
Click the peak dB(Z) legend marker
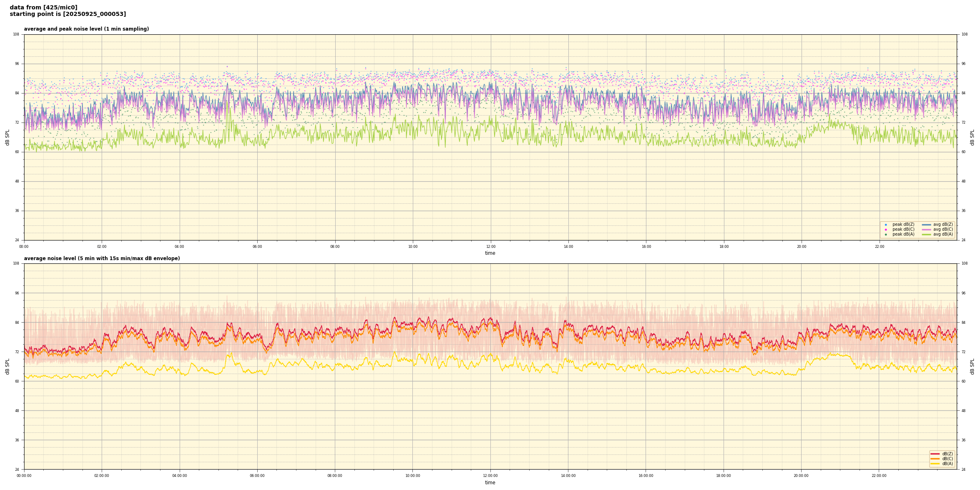pyautogui.click(x=886, y=225)
